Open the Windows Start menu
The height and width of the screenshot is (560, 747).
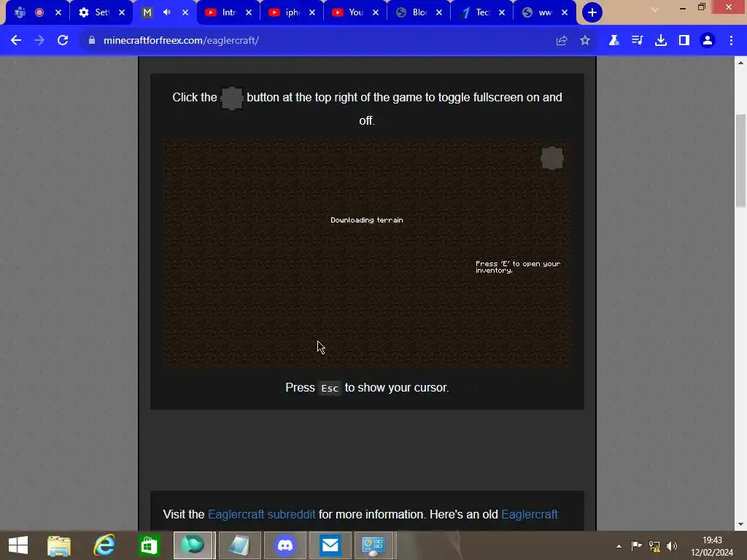18,545
